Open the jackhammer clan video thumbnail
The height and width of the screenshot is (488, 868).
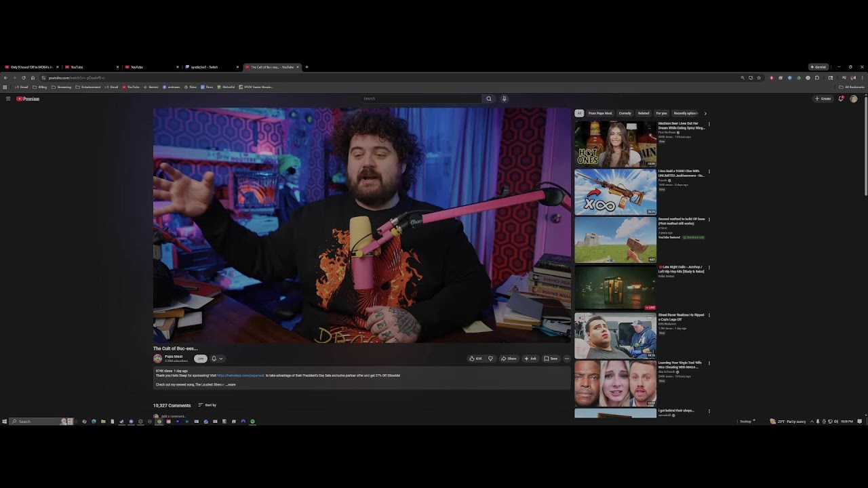coord(616,192)
